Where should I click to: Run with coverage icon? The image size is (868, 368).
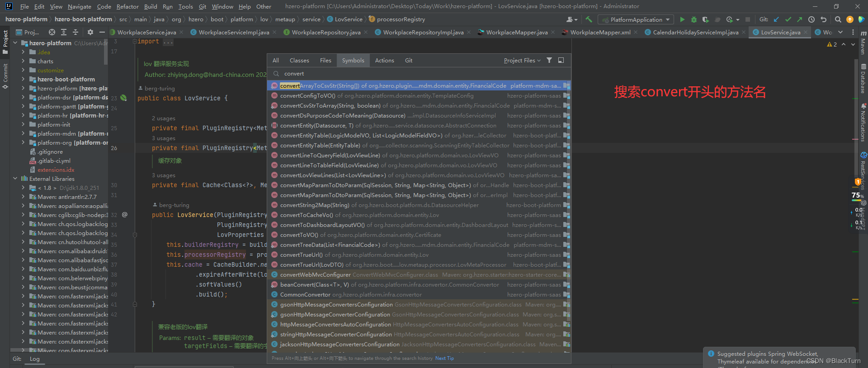click(705, 19)
